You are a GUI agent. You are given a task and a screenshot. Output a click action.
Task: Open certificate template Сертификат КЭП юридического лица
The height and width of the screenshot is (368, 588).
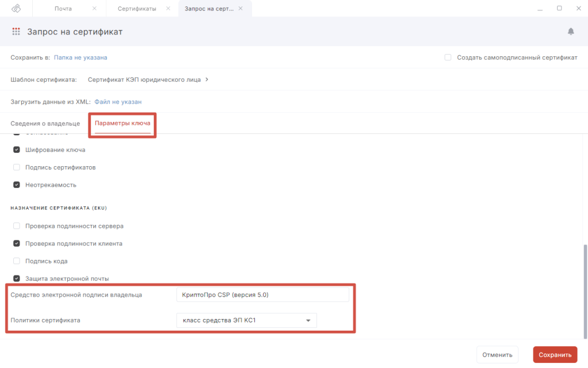pos(144,79)
